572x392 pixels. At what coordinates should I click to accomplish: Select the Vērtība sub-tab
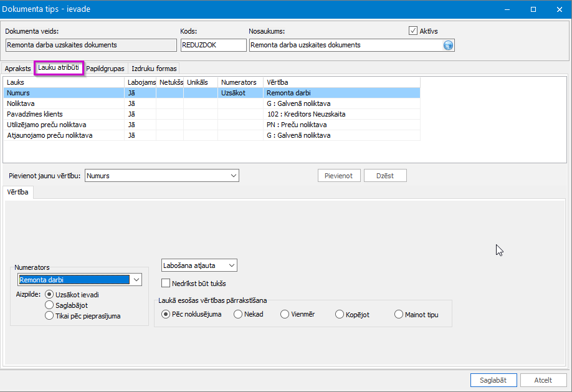point(17,192)
